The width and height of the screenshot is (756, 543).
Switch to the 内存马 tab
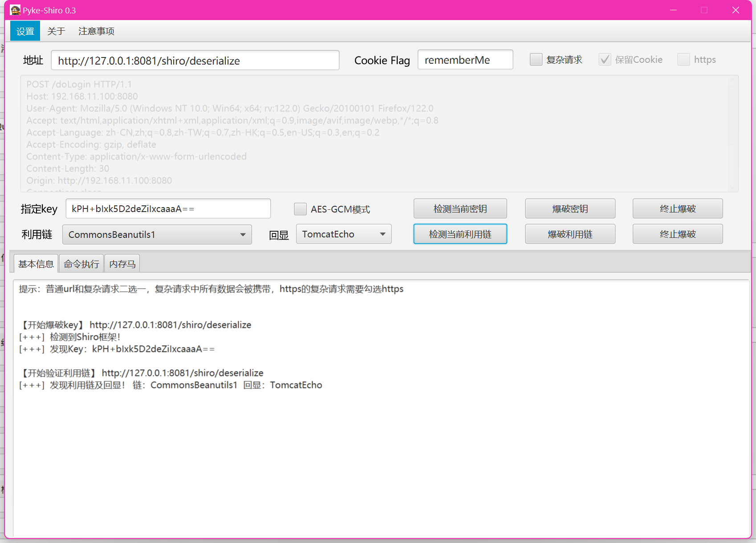pyautogui.click(x=122, y=264)
